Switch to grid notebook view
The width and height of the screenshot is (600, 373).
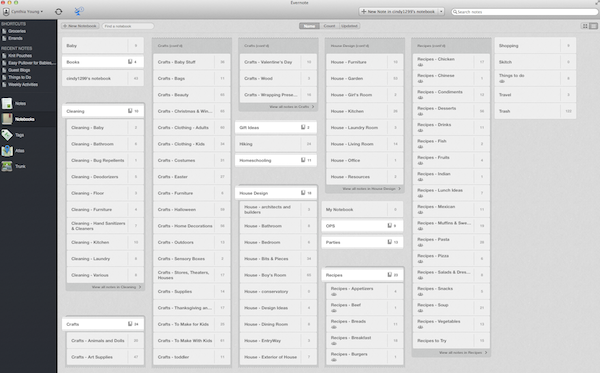pyautogui.click(x=585, y=26)
